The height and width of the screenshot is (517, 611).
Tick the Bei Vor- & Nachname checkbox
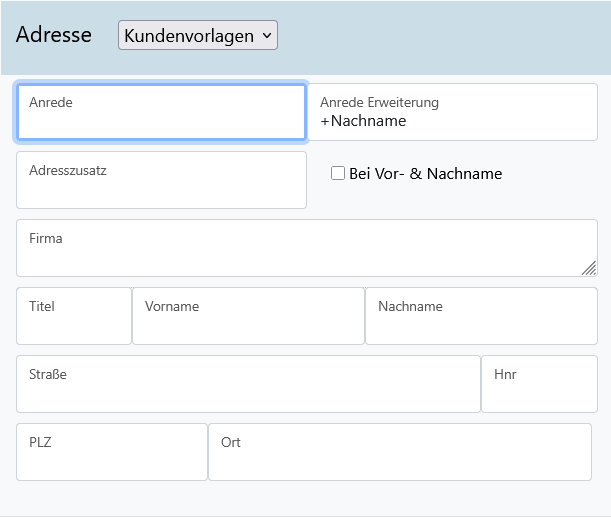[338, 173]
